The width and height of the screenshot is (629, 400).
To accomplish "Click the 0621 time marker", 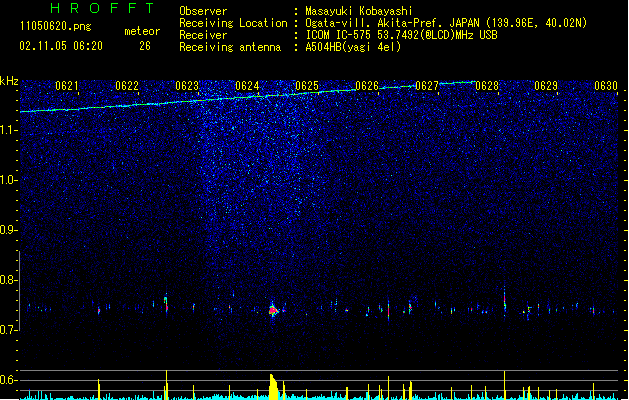I will [x=67, y=86].
